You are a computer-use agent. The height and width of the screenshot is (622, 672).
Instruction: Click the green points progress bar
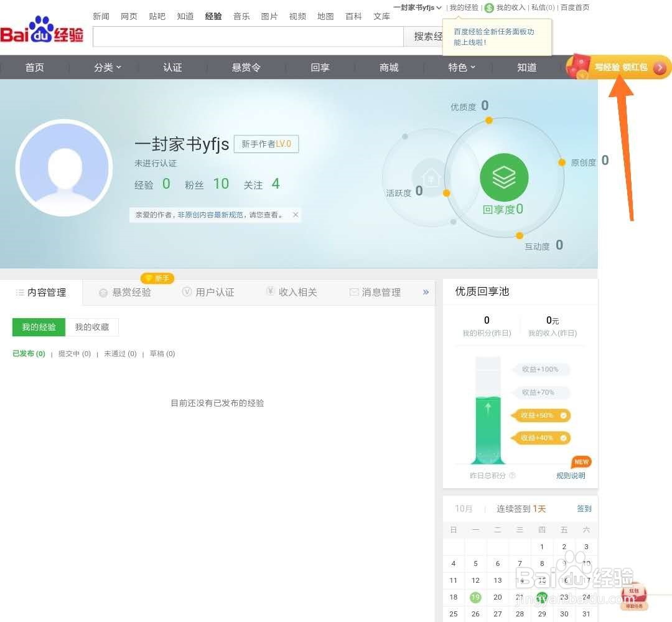coord(488,430)
